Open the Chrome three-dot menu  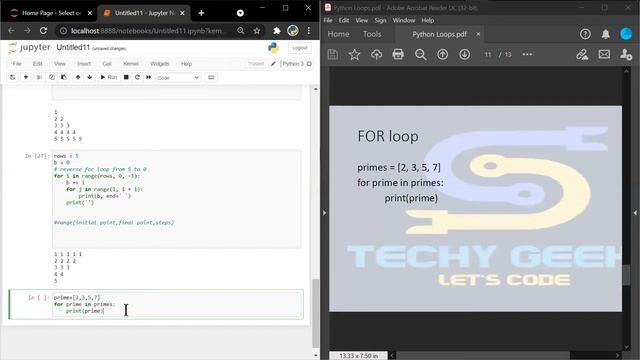point(309,31)
